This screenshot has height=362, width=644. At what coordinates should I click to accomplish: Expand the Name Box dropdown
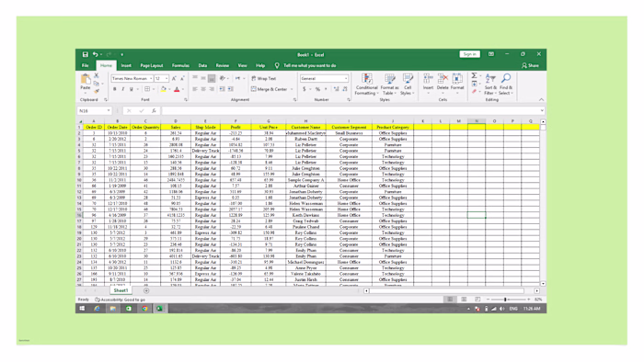109,110
